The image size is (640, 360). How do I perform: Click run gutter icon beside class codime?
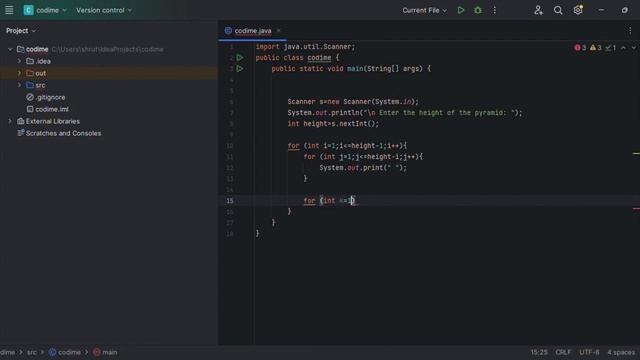pos(240,58)
